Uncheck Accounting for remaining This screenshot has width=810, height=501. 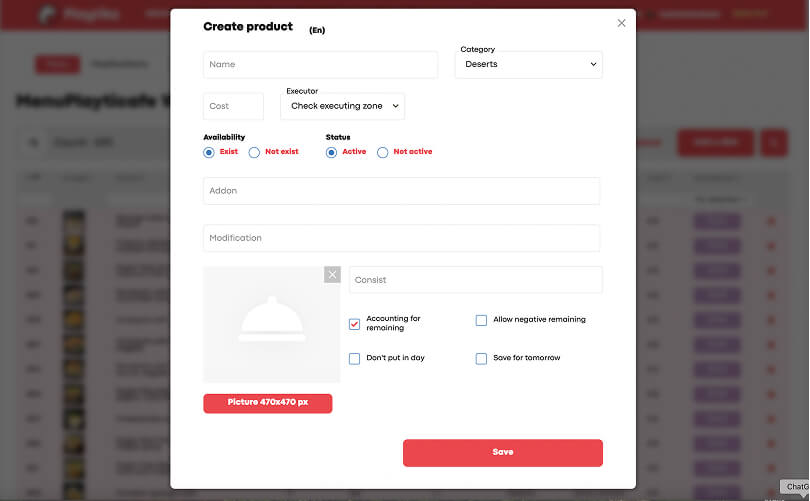click(x=354, y=324)
